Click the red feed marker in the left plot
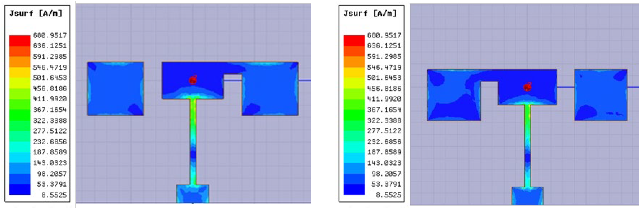The width and height of the screenshot is (644, 210). [193, 80]
